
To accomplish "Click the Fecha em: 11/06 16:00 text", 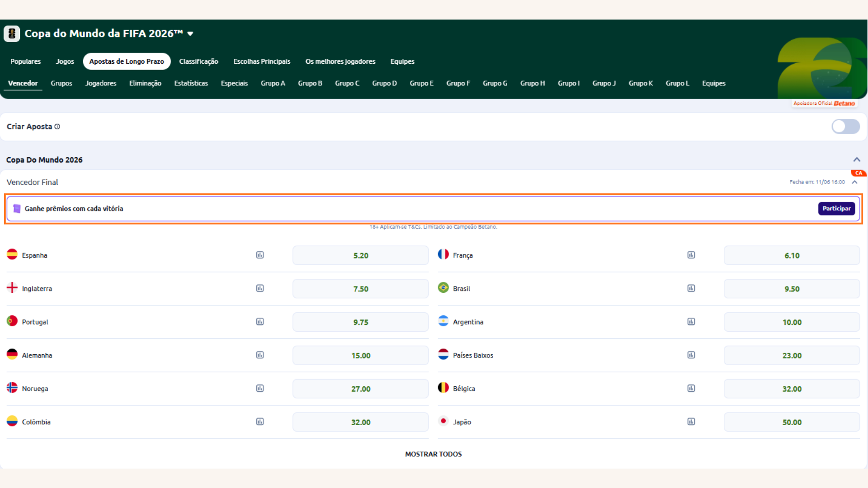I will pos(817,182).
